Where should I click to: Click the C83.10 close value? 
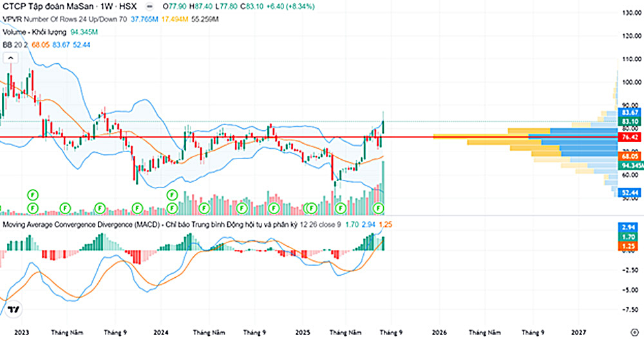tap(252, 6)
